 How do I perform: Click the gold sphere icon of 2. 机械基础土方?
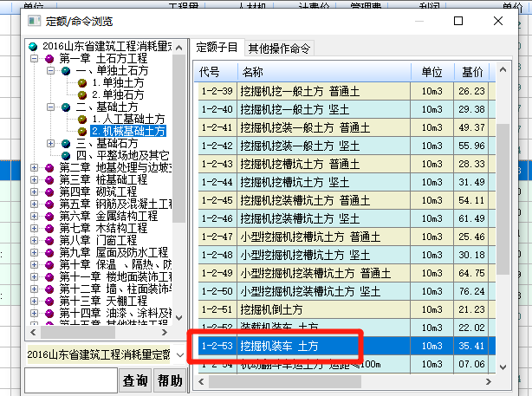point(82,131)
